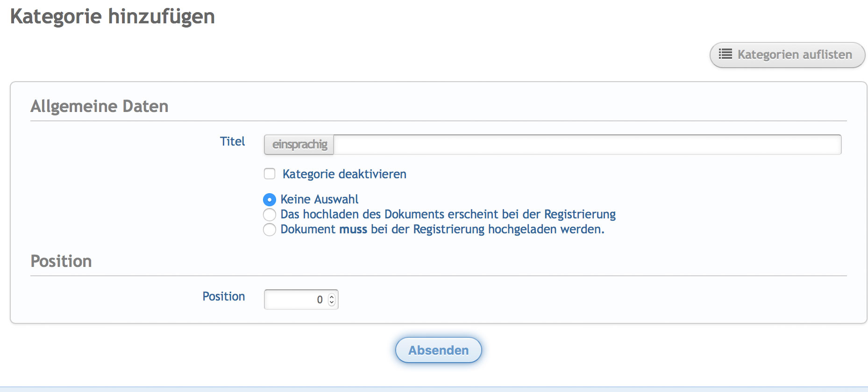Click label Dokument muss bei der Registrierung

coord(442,229)
